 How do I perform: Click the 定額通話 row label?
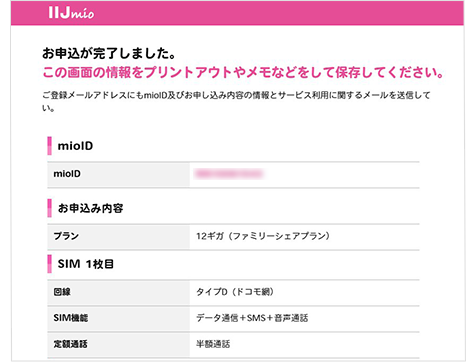point(70,344)
